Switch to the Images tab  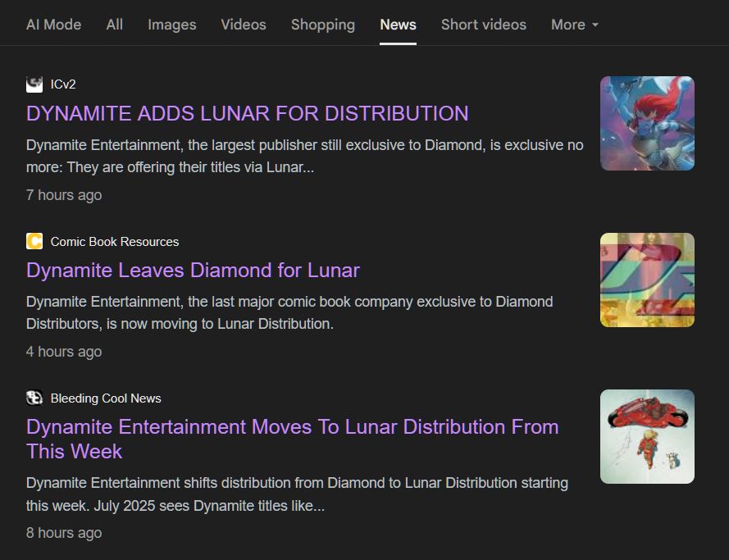click(x=172, y=24)
